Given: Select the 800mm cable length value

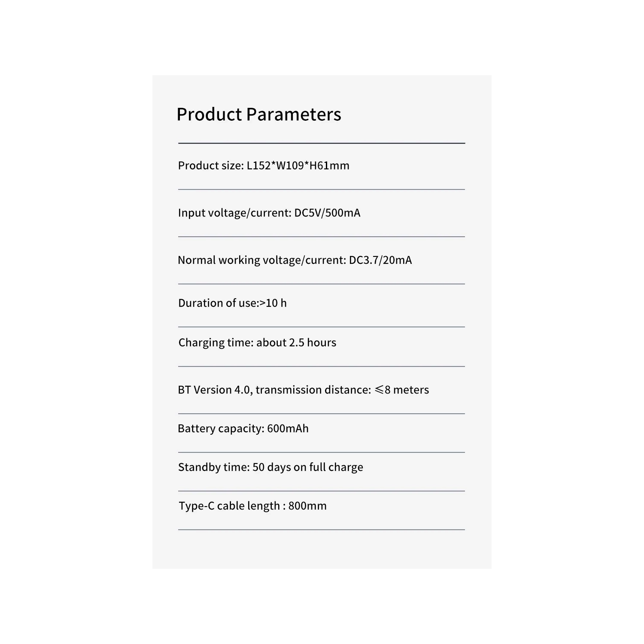Looking at the screenshot, I should click(307, 506).
